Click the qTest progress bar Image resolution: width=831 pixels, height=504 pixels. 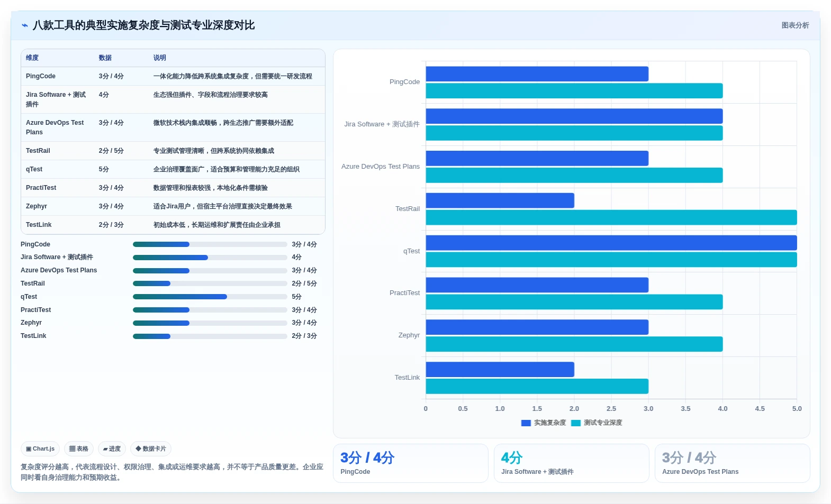click(x=210, y=297)
